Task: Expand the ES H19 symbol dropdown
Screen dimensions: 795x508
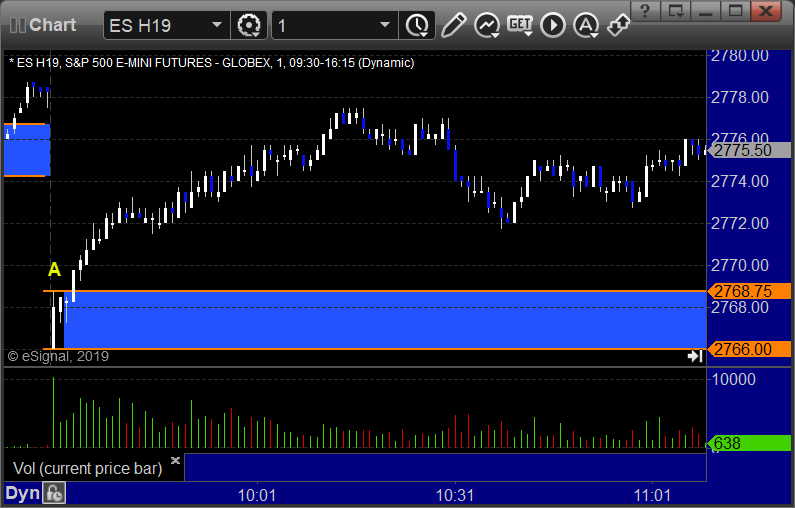Action: coord(217,25)
